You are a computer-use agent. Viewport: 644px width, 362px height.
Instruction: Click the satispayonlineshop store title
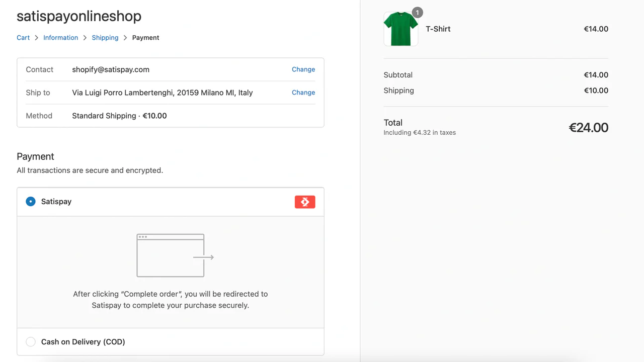pos(79,16)
